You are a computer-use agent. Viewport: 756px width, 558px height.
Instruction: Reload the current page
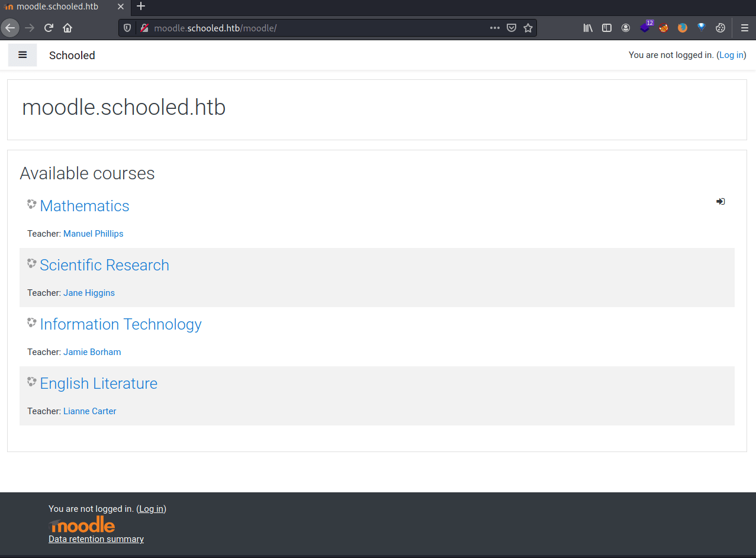point(49,28)
